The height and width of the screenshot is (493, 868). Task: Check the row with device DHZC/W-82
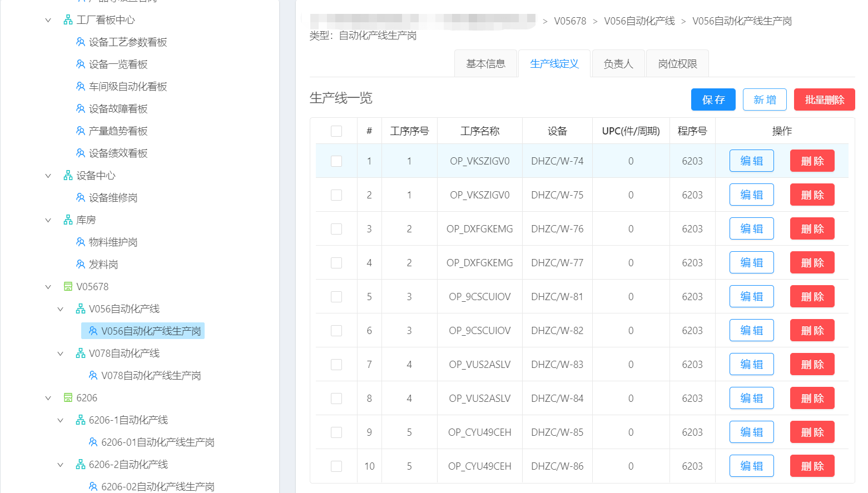336,331
